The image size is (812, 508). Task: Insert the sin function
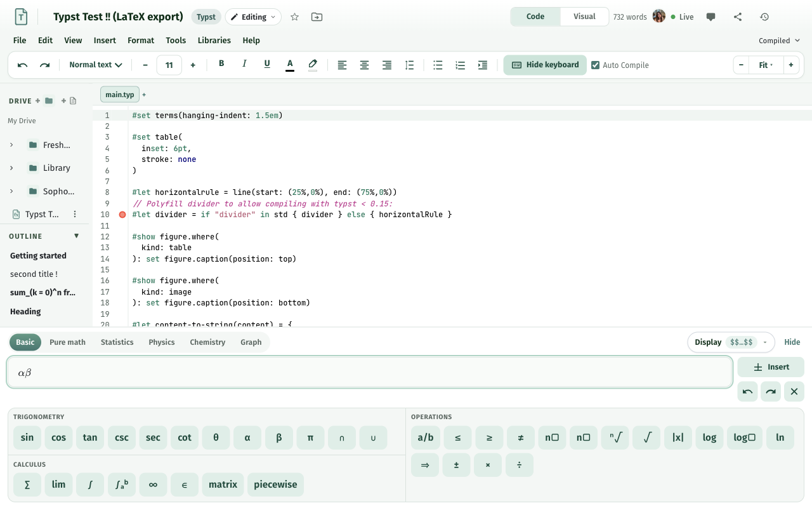27,438
